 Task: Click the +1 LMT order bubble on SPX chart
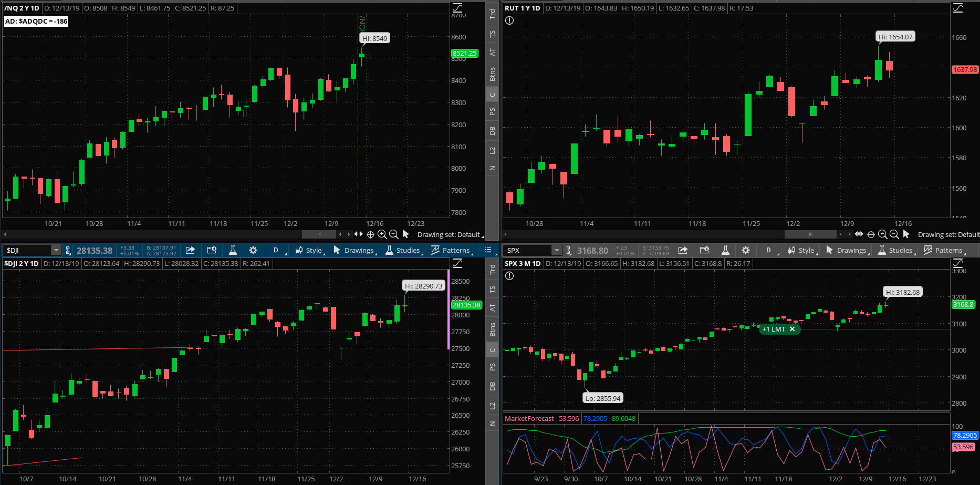[x=774, y=329]
